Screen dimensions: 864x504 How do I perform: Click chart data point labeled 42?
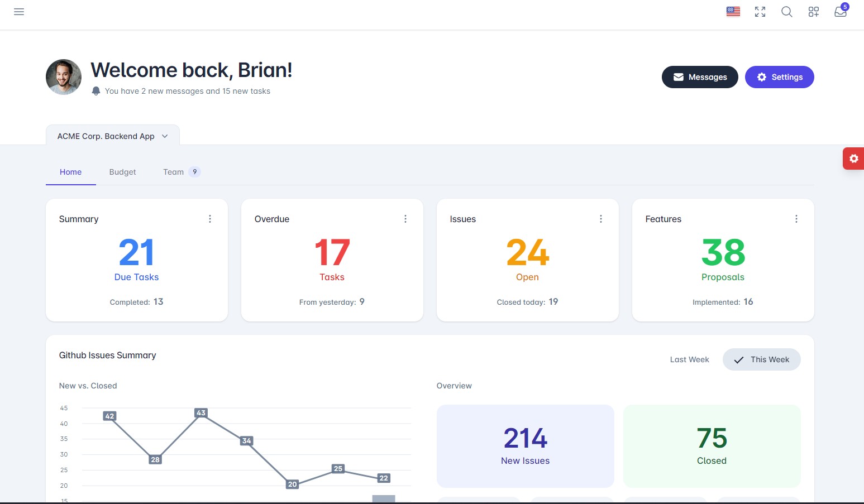click(110, 416)
